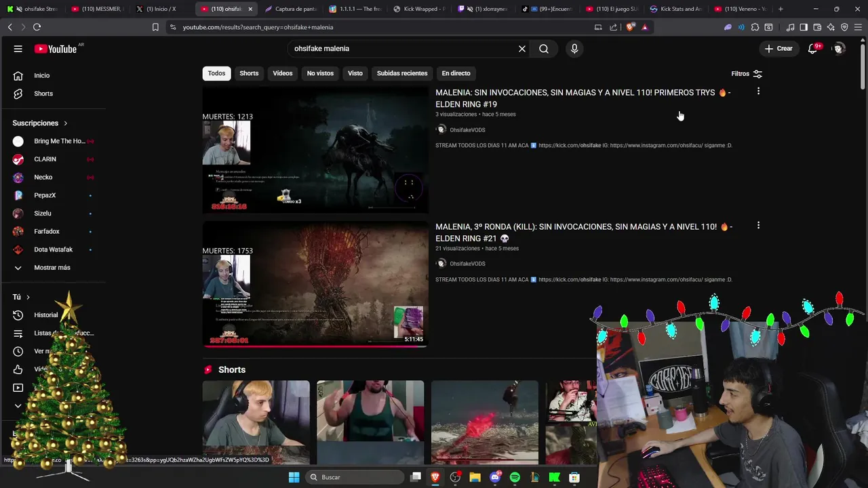
Task: Open the account avatar menu
Action: coord(839,49)
